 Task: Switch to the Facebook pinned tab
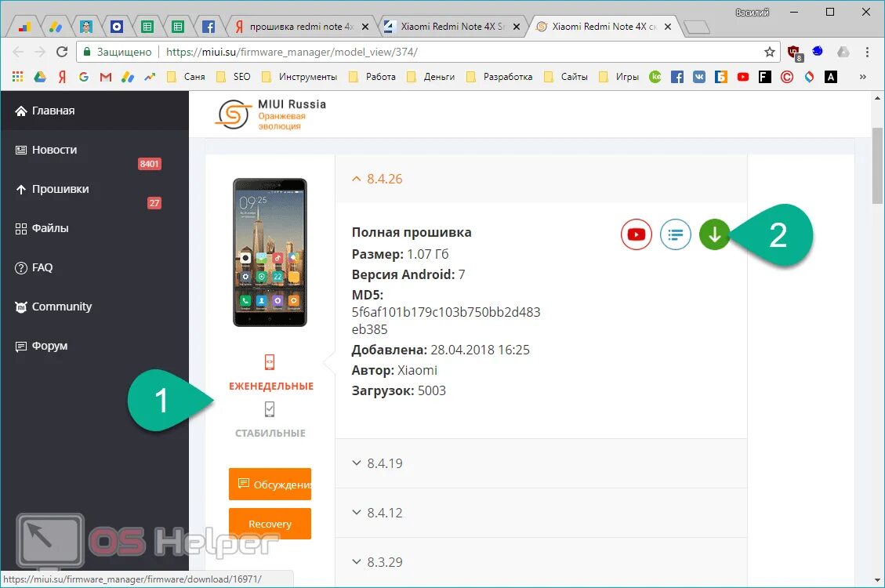pyautogui.click(x=208, y=27)
